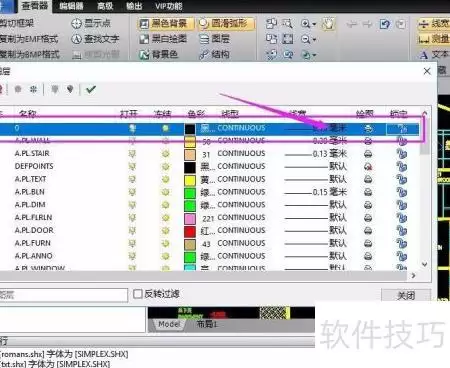Select the pan hand tool icon
450x368 pixels.
pos(328,24)
